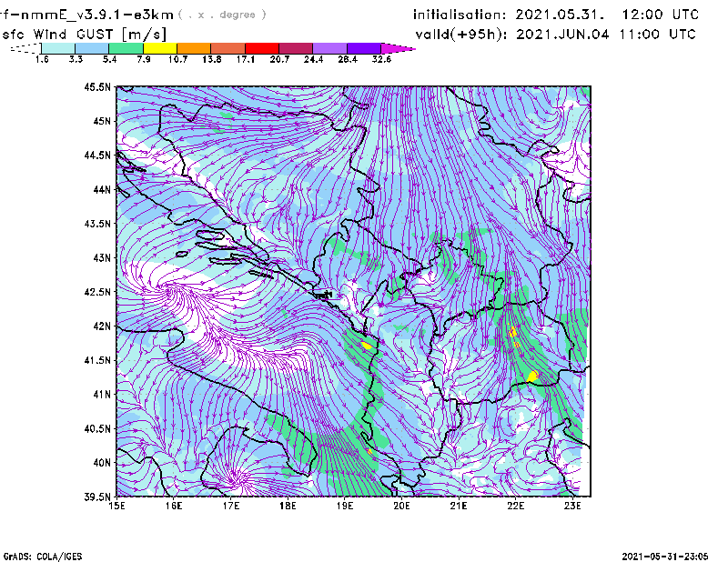This screenshot has height=562, width=728.
Task: Click the '24.4' legend scale value
Action: tap(313, 59)
